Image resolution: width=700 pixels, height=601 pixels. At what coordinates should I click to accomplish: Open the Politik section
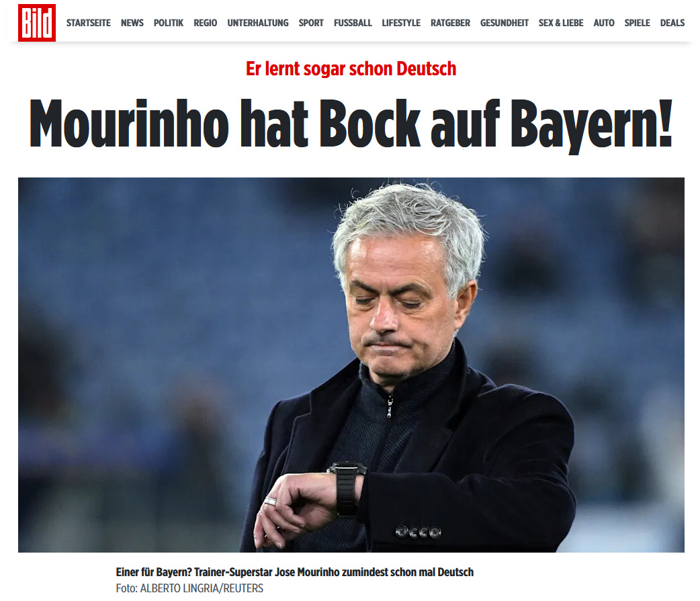coord(169,23)
